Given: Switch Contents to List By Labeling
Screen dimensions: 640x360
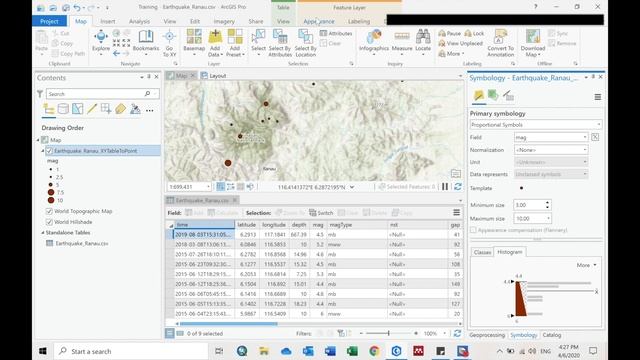Looking at the screenshot, I should (120, 109).
